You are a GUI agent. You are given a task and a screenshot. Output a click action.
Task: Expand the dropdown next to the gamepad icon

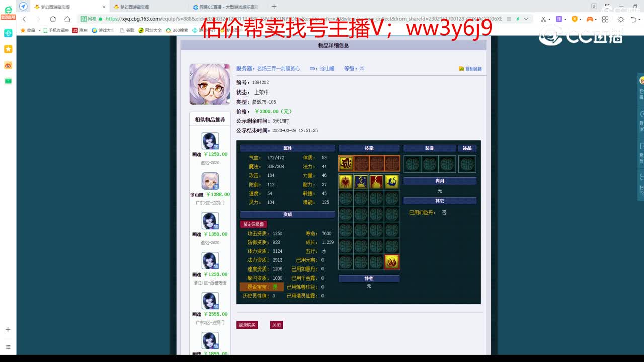596,19
